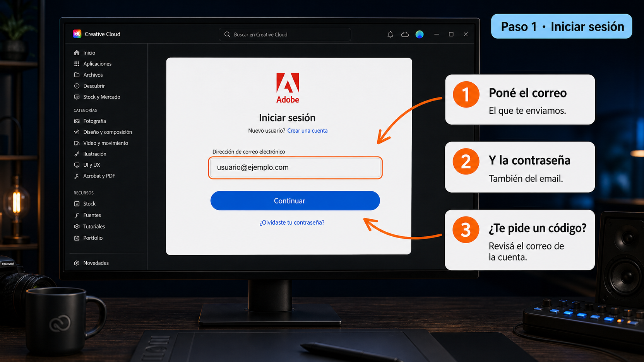
Task: Open Novedades at sidebar bottom
Action: [96, 263]
